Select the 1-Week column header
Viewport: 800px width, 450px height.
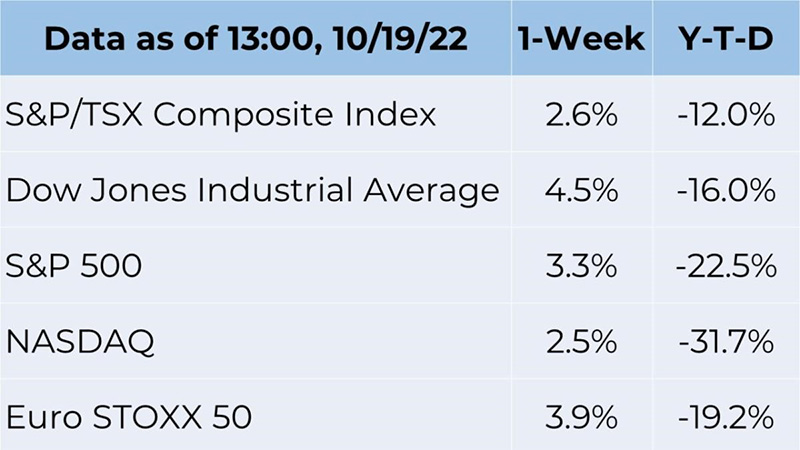[x=581, y=38]
